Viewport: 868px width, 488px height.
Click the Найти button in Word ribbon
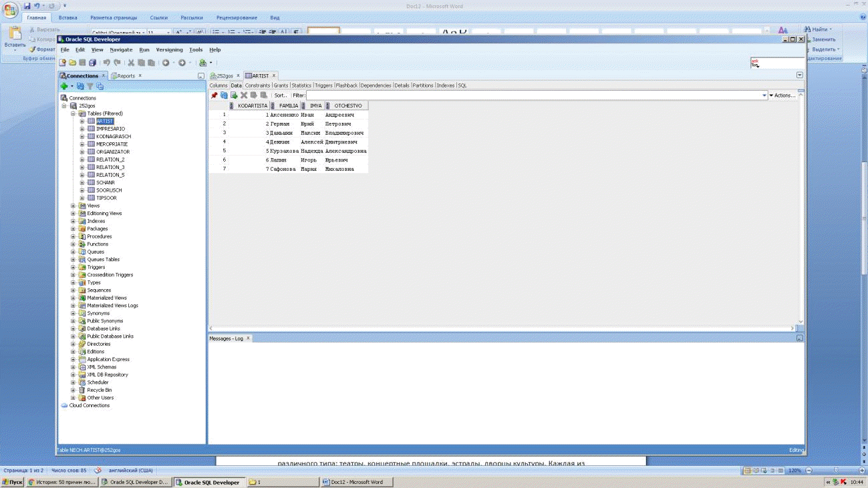[819, 29]
